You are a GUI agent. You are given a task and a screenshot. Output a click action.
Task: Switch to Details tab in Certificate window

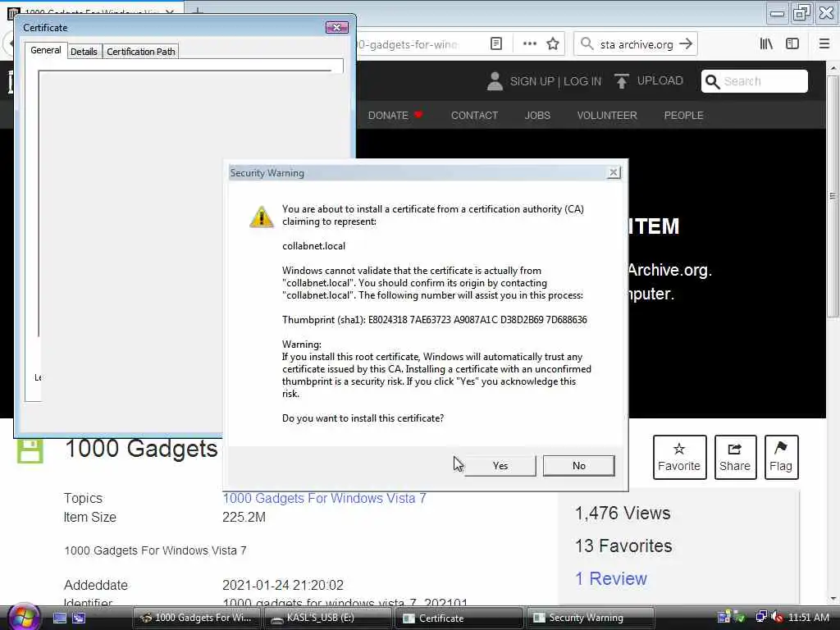pos(84,52)
